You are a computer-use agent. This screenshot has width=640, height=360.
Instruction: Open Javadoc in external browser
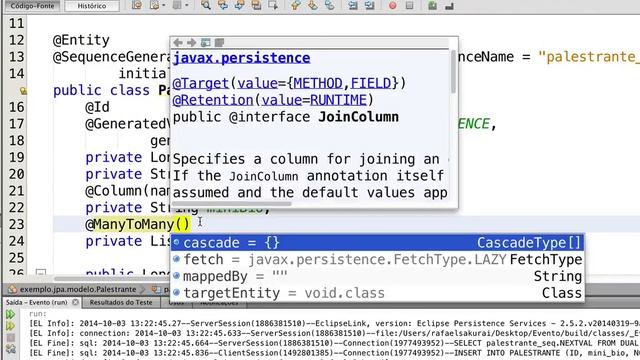[x=205, y=42]
